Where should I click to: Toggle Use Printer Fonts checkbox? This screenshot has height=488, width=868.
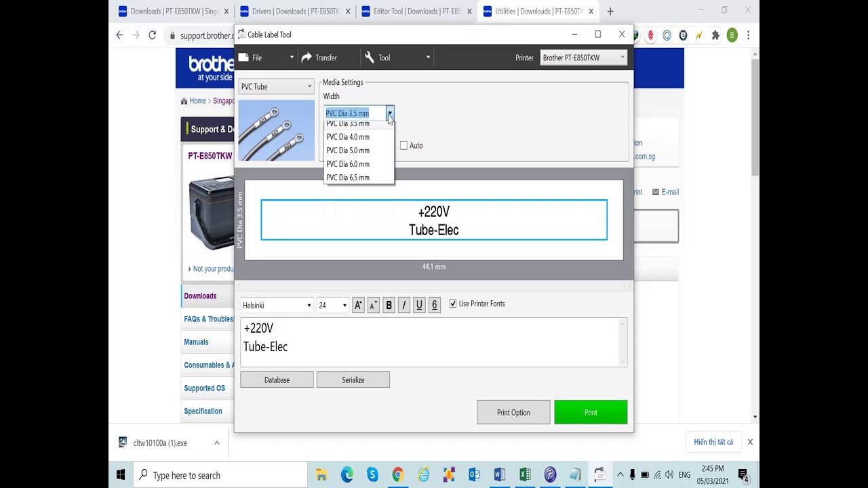point(453,304)
